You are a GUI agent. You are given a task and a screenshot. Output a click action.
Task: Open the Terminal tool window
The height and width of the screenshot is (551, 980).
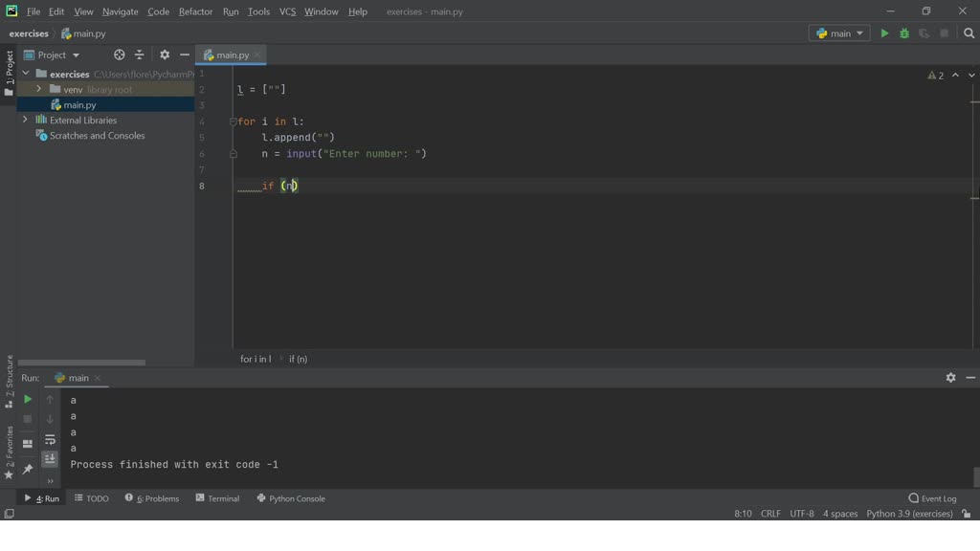pyautogui.click(x=217, y=498)
